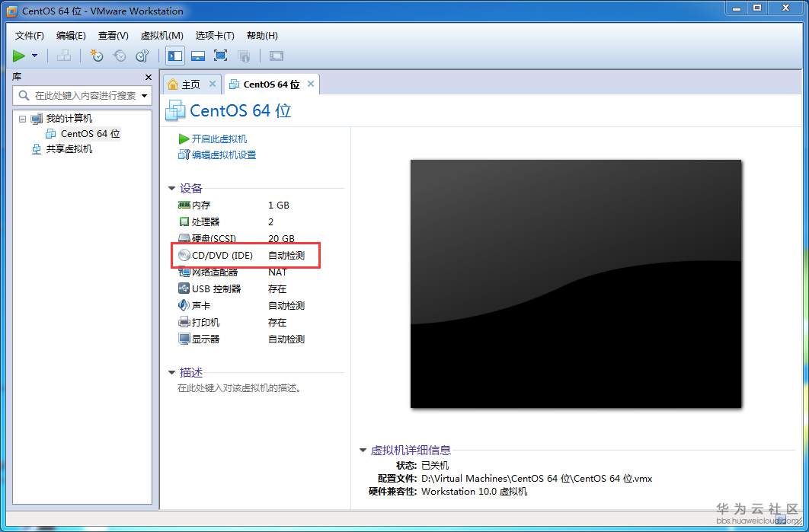Click the revert to snapshot icon

tap(120, 56)
